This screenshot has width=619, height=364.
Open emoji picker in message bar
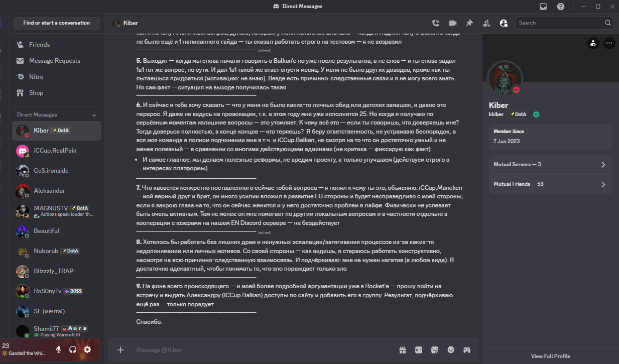coord(450,350)
